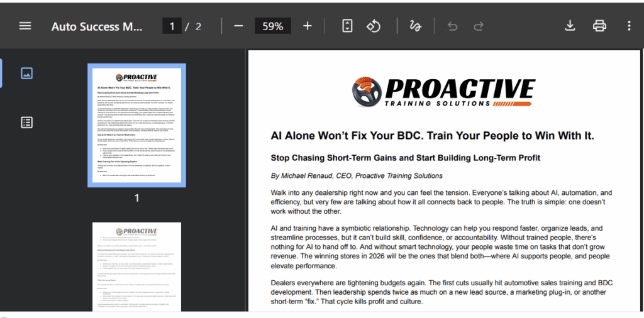Click the Proactive Training Solutions logo
The height and width of the screenshot is (318, 644).
coord(444,92)
